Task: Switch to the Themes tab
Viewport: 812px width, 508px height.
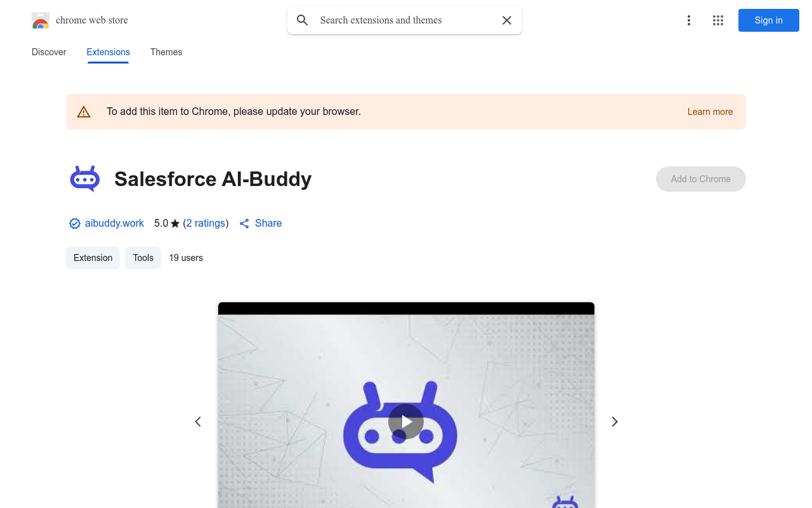Action: 166,52
